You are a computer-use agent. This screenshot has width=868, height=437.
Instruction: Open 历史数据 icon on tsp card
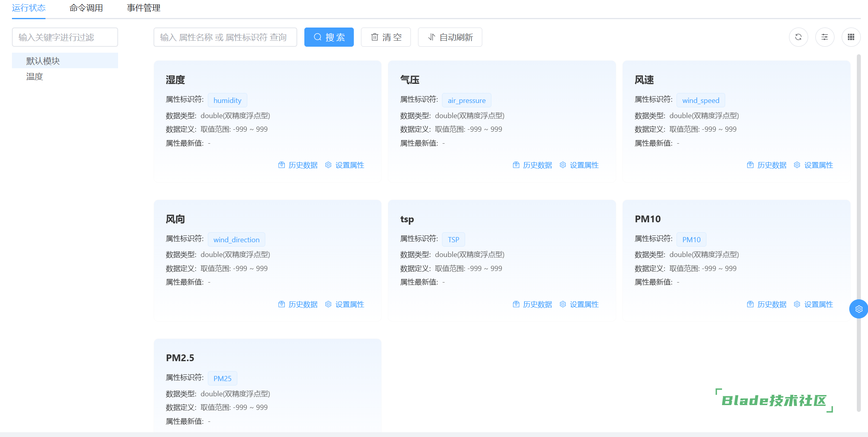click(x=516, y=304)
